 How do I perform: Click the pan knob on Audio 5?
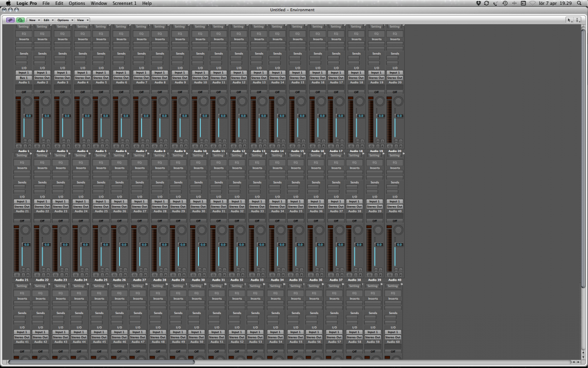coord(105,101)
